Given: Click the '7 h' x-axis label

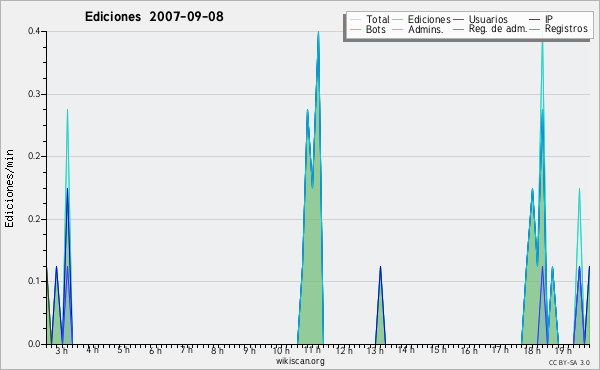Looking at the screenshot, I should [x=186, y=350].
